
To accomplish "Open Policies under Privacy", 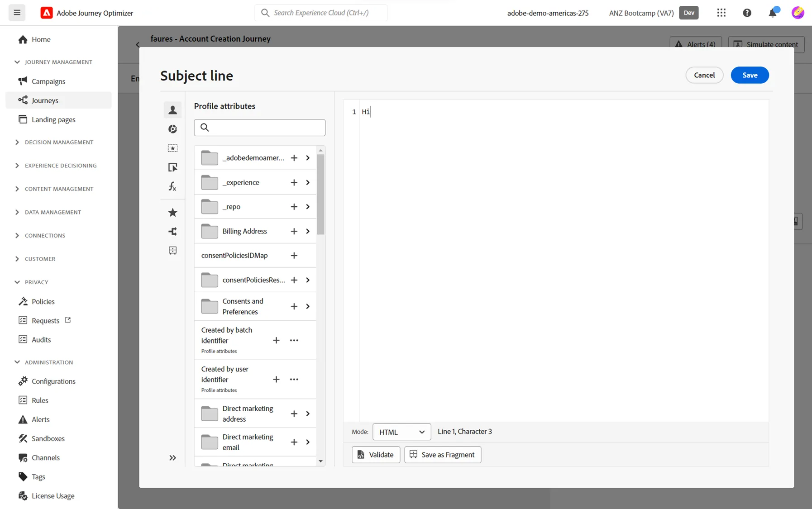I will click(x=43, y=301).
